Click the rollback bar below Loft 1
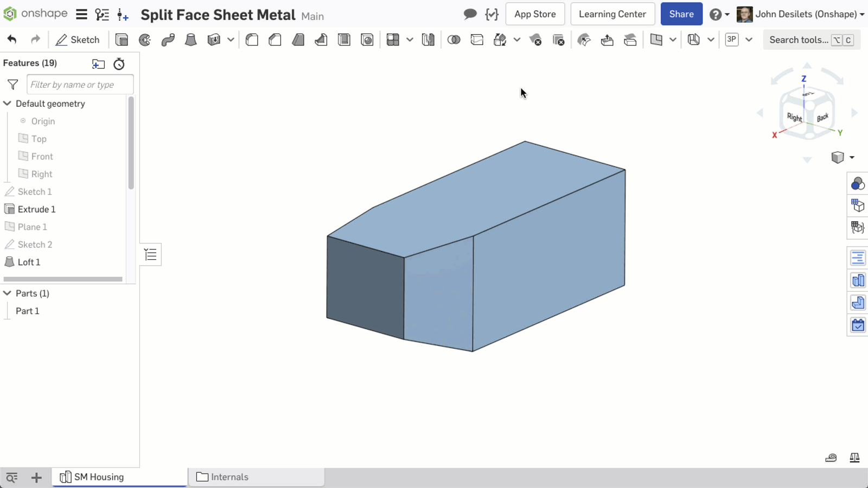 coord(63,279)
